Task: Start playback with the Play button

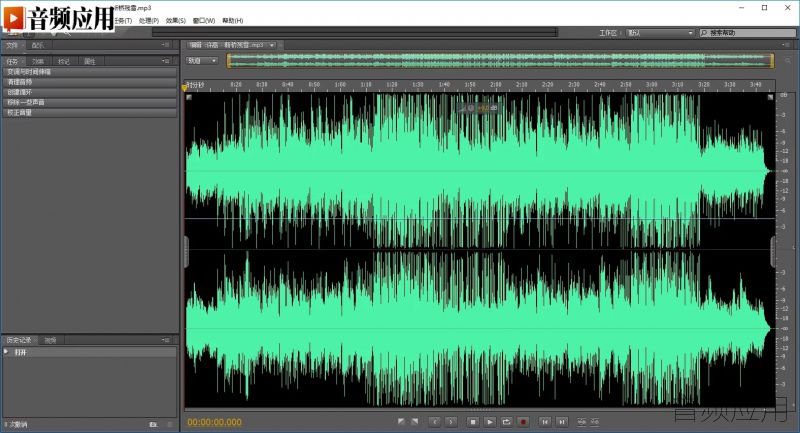Action: click(490, 422)
